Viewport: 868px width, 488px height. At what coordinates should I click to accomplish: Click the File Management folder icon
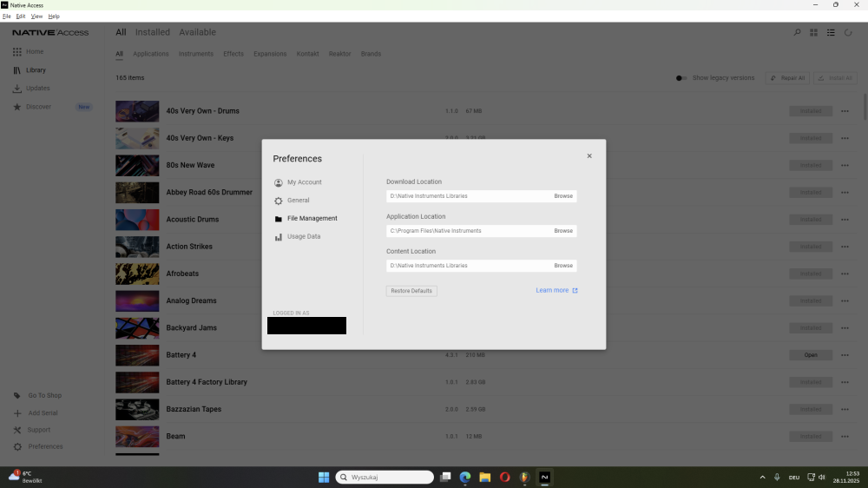[x=279, y=219]
